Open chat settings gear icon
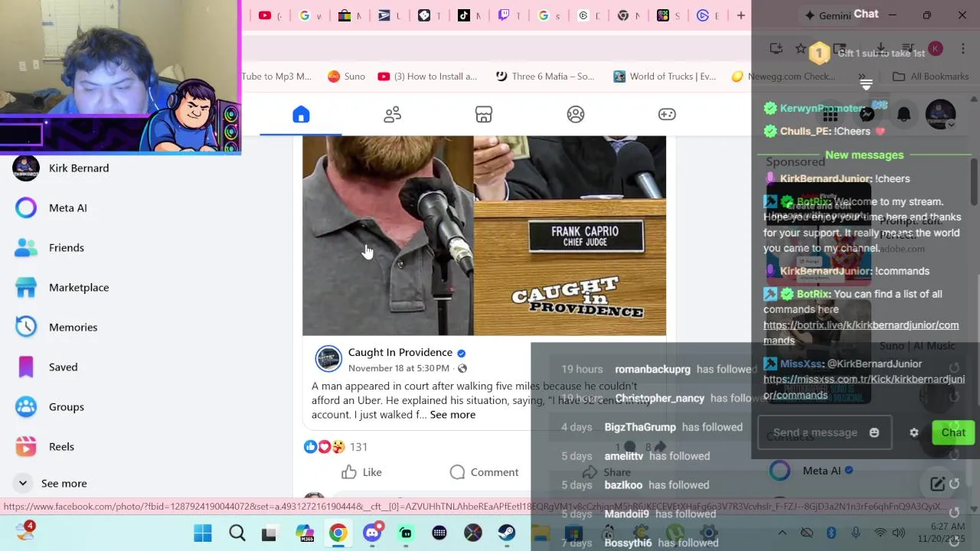Screen dimensions: 980x551 pyautogui.click(x=914, y=432)
